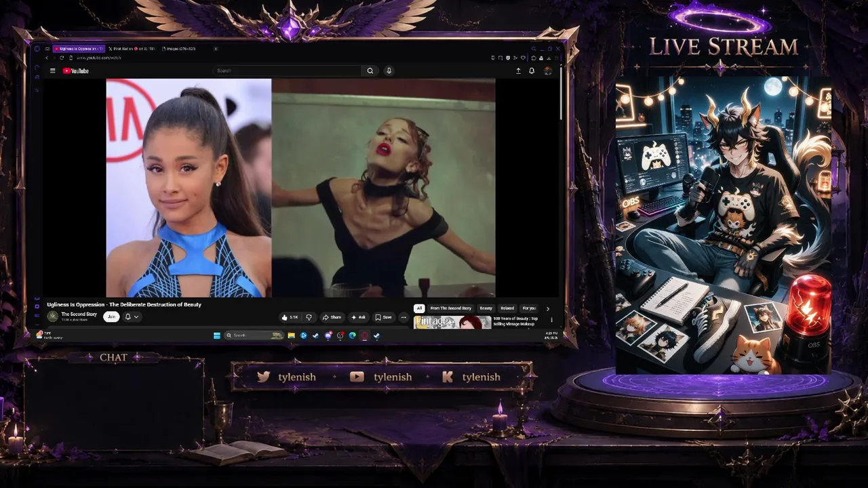Open the taskbar clock and date
Image resolution: width=868 pixels, height=488 pixels.
point(551,335)
